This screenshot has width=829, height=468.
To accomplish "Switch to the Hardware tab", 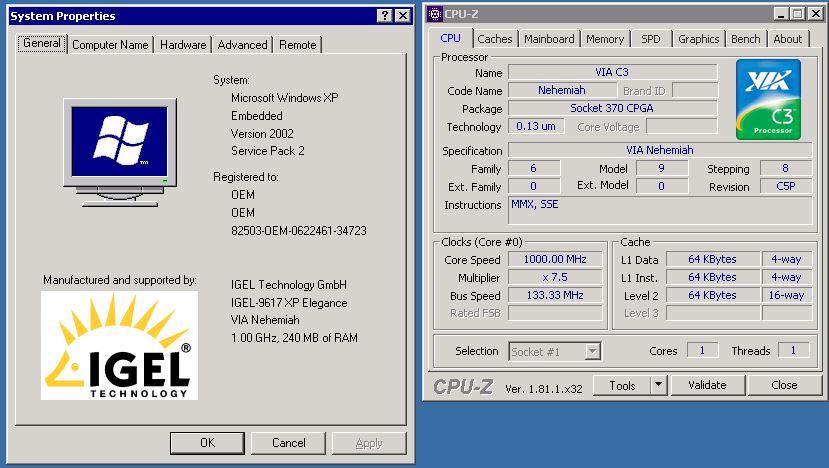I will [183, 45].
